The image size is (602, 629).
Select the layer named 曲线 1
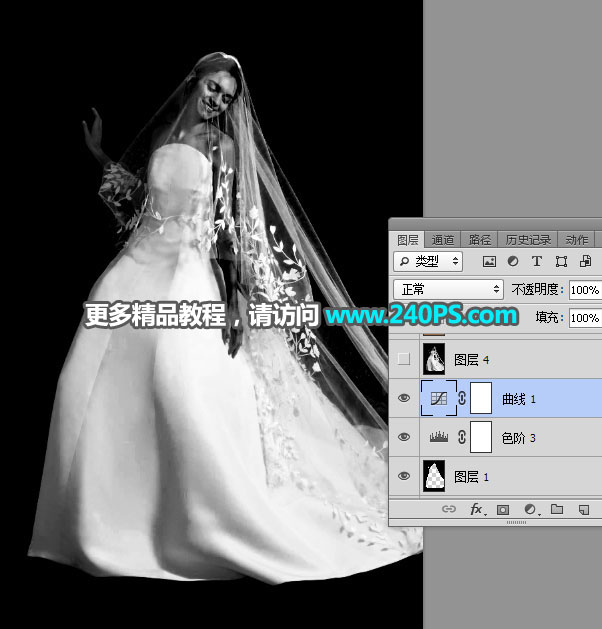[x=519, y=399]
